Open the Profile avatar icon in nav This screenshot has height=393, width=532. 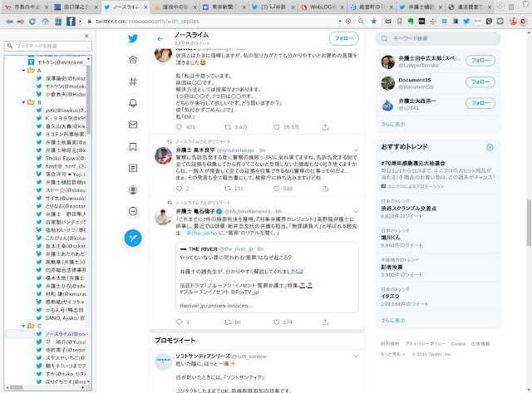(x=133, y=189)
